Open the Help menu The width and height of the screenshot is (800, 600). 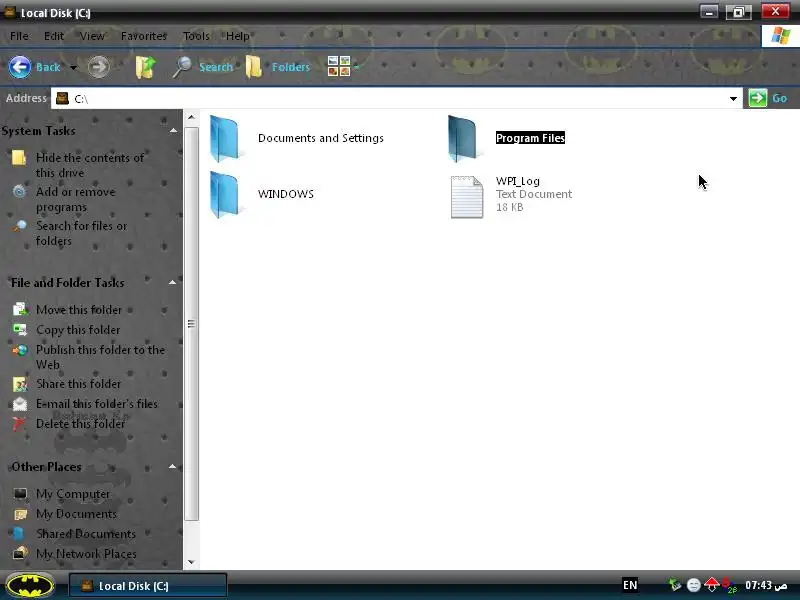coord(238,36)
